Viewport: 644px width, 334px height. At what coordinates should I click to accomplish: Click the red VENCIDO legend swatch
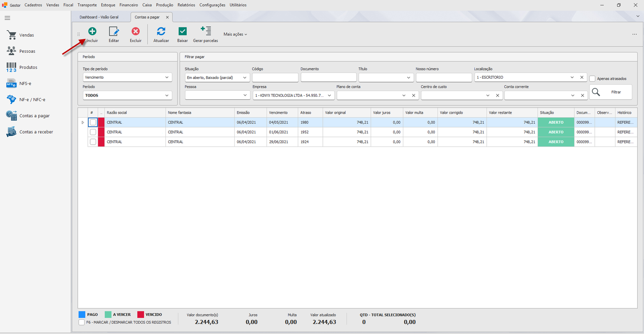click(140, 315)
